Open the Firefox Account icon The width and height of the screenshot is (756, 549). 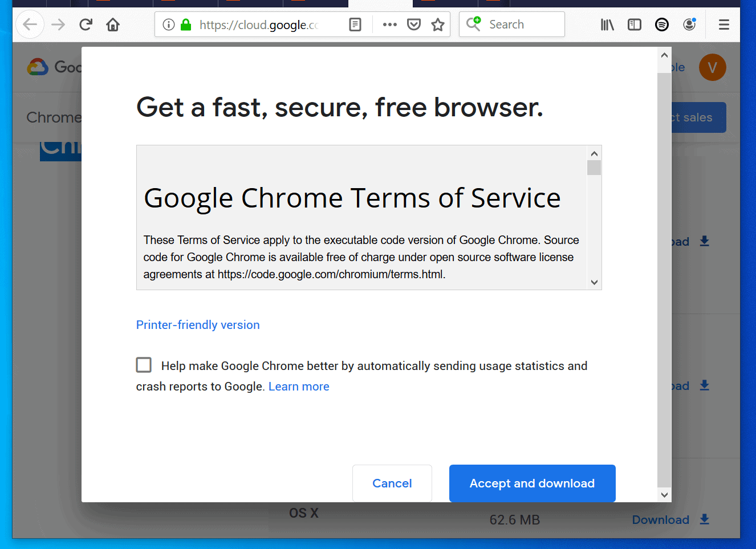(x=689, y=24)
